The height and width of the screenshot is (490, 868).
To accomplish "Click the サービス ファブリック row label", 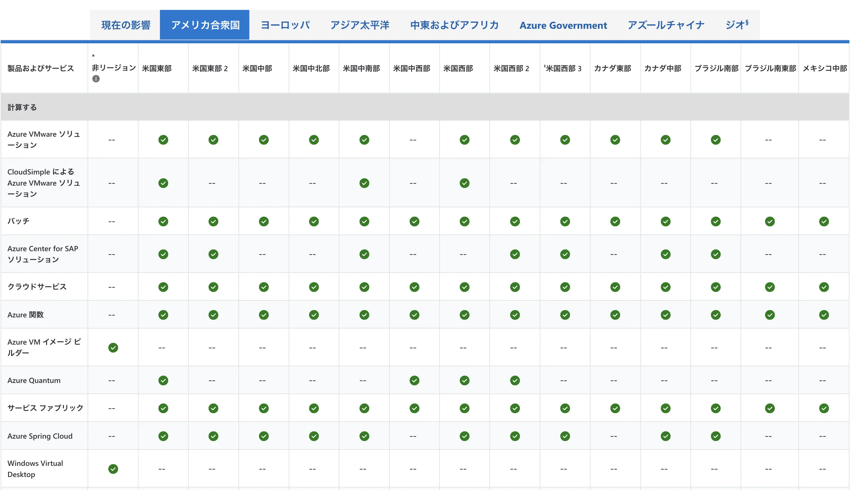I will tap(45, 408).
